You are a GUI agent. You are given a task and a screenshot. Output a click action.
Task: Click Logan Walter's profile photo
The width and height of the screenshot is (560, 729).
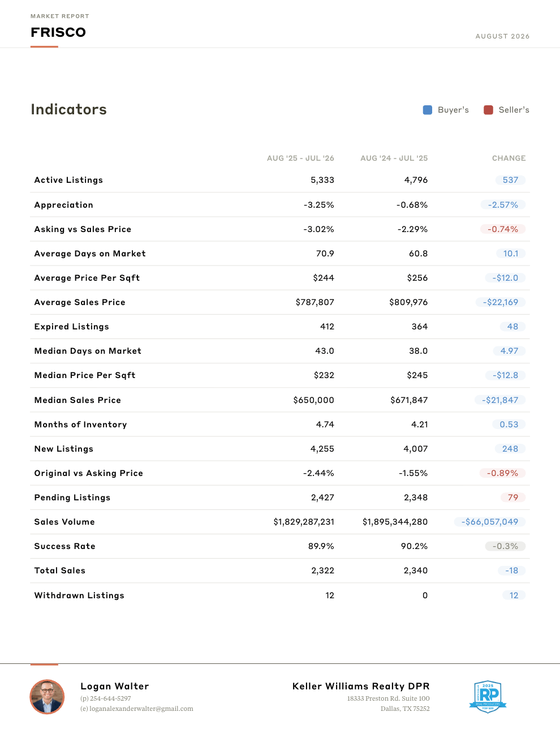click(47, 697)
